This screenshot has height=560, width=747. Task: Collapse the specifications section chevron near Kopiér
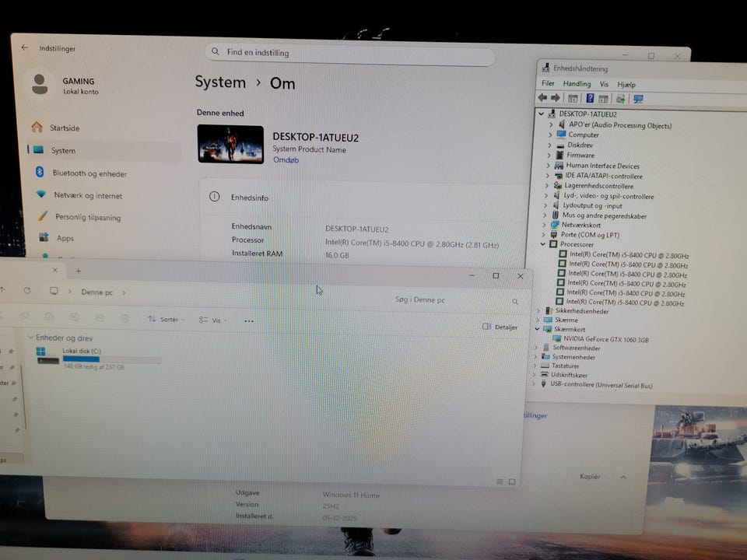click(623, 477)
